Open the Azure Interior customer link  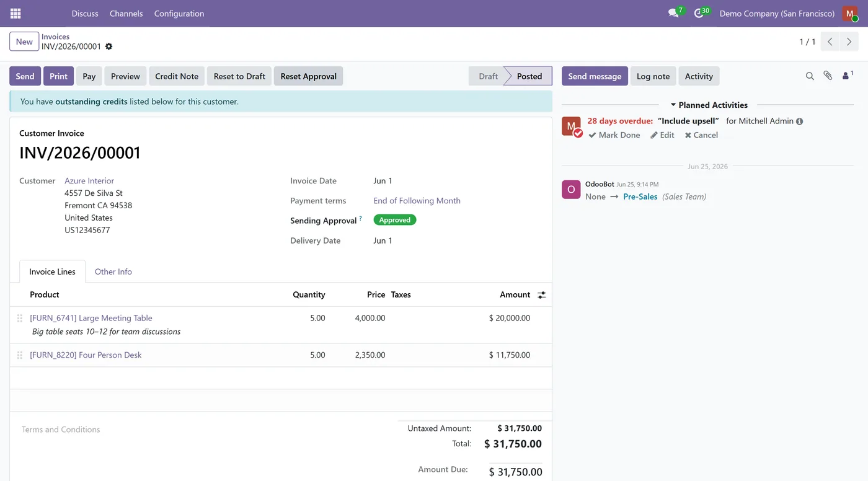[89, 181]
